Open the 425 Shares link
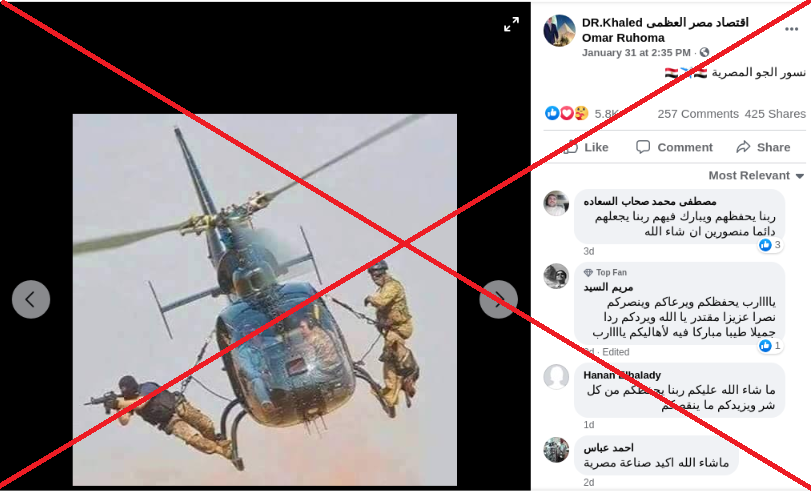Viewport: 811px width, 495px height. coord(775,114)
